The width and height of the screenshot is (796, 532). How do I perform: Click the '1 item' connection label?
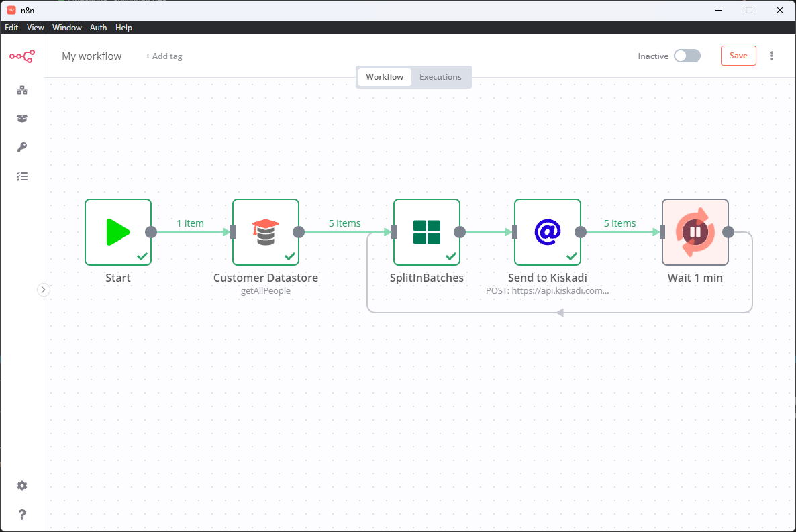[190, 223]
